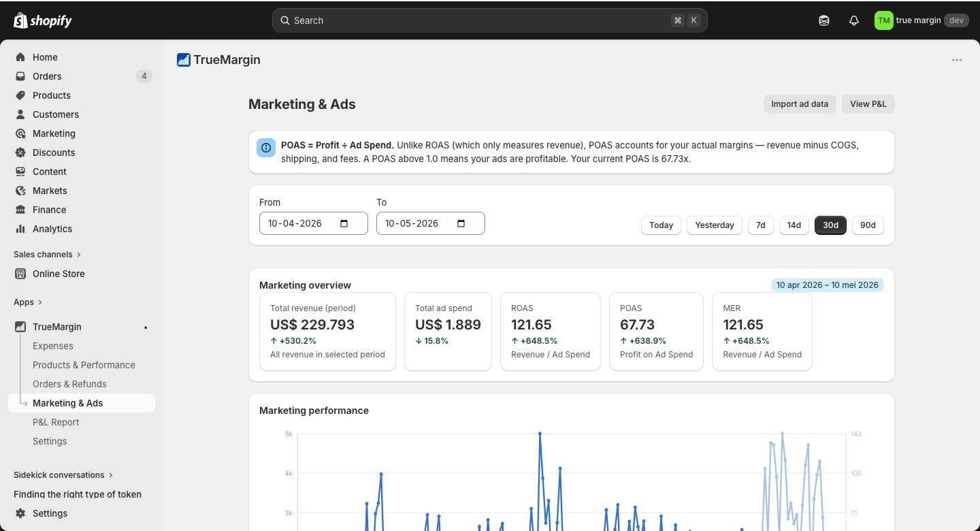
Task: Click the Discounts badge icon
Action: (x=20, y=152)
